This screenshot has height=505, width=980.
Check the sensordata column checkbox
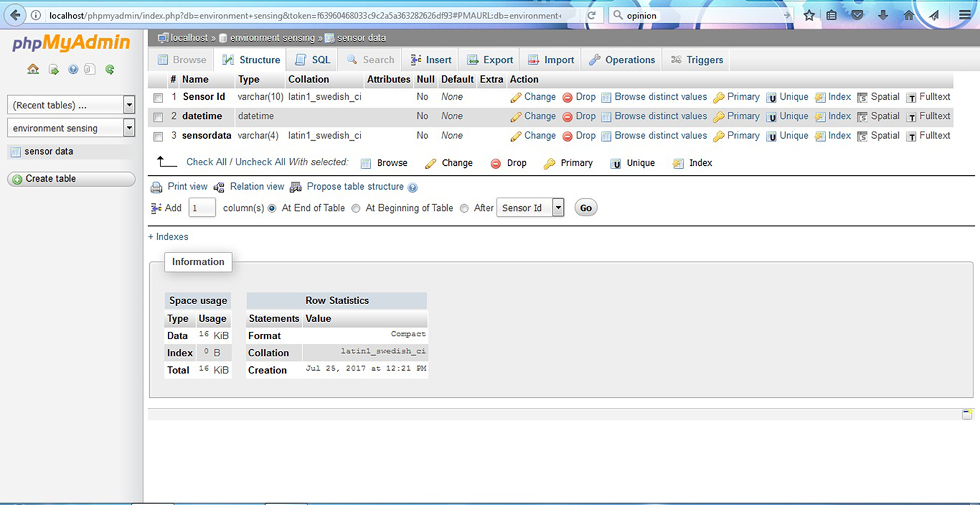point(158,137)
